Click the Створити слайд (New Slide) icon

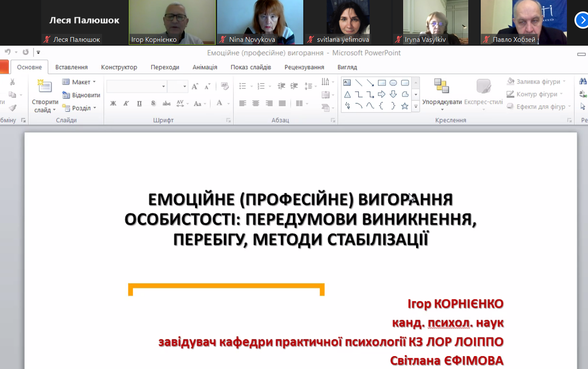[x=45, y=86]
